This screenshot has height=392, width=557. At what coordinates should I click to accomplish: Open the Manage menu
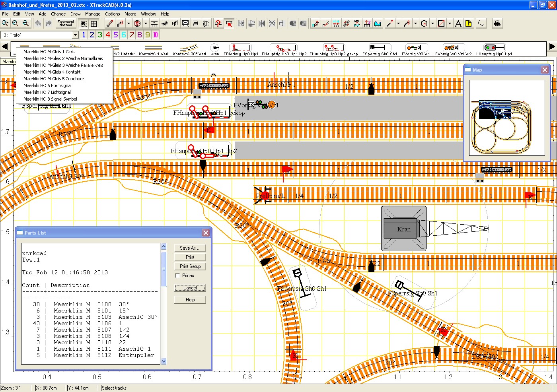click(x=93, y=14)
